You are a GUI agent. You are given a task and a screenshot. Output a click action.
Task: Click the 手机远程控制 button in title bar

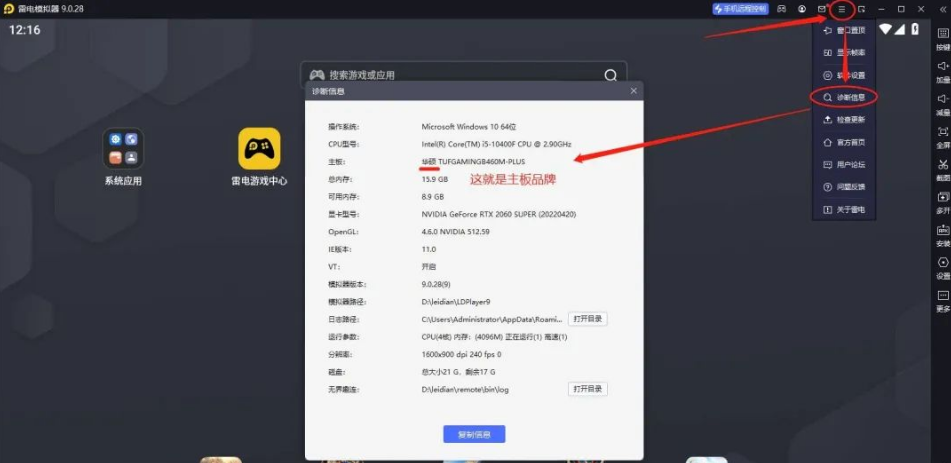[740, 9]
